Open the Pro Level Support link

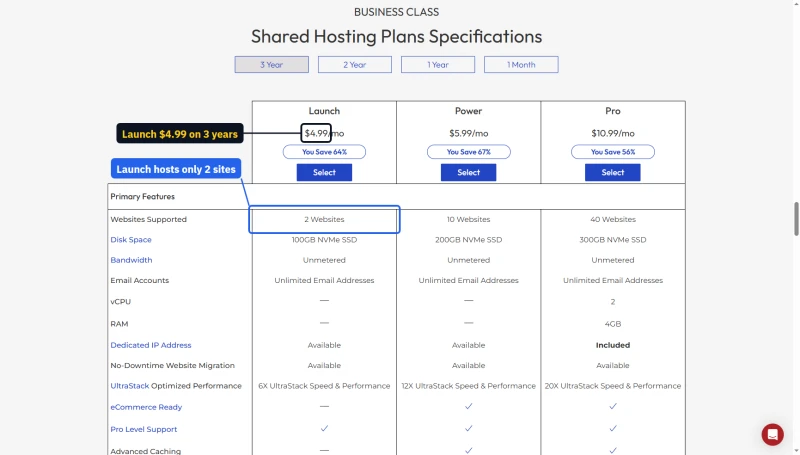143,429
